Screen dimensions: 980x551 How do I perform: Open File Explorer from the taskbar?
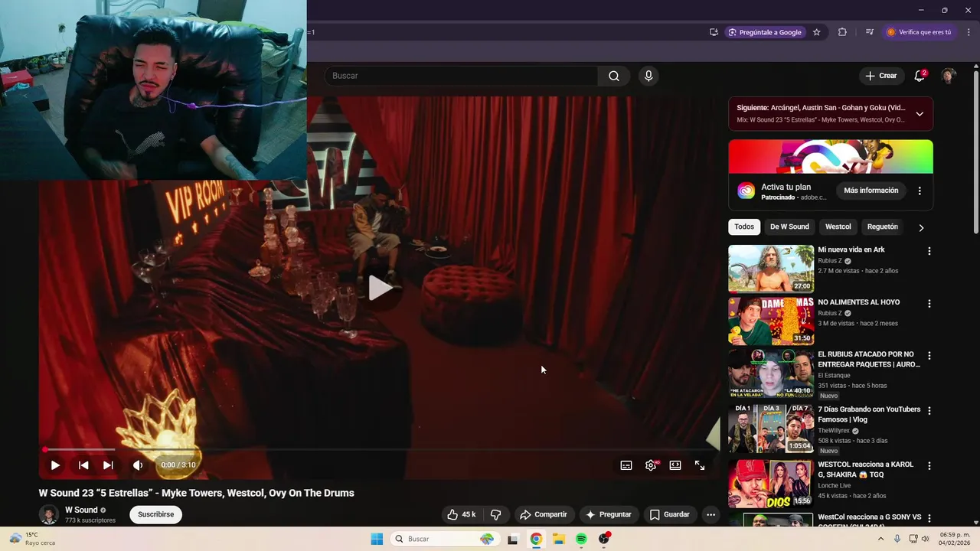click(x=558, y=539)
